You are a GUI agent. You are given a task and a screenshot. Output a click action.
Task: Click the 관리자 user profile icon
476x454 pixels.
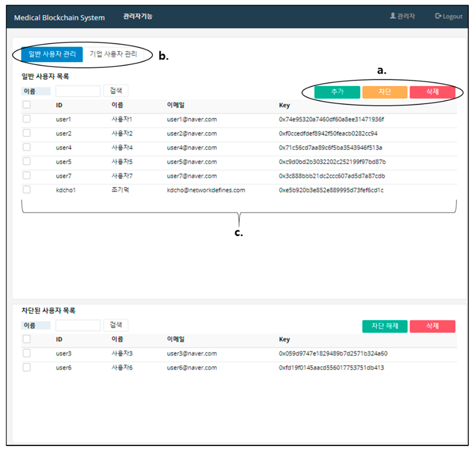pos(393,16)
